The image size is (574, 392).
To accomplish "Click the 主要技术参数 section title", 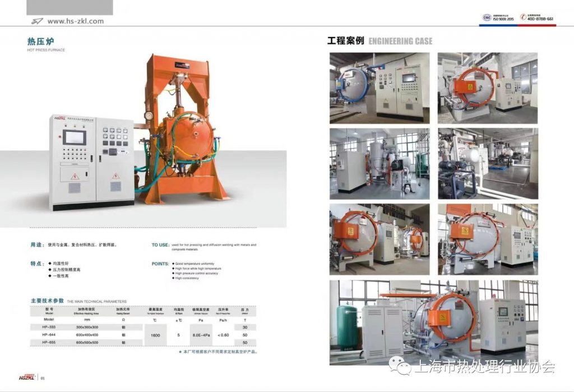I will tap(47, 301).
